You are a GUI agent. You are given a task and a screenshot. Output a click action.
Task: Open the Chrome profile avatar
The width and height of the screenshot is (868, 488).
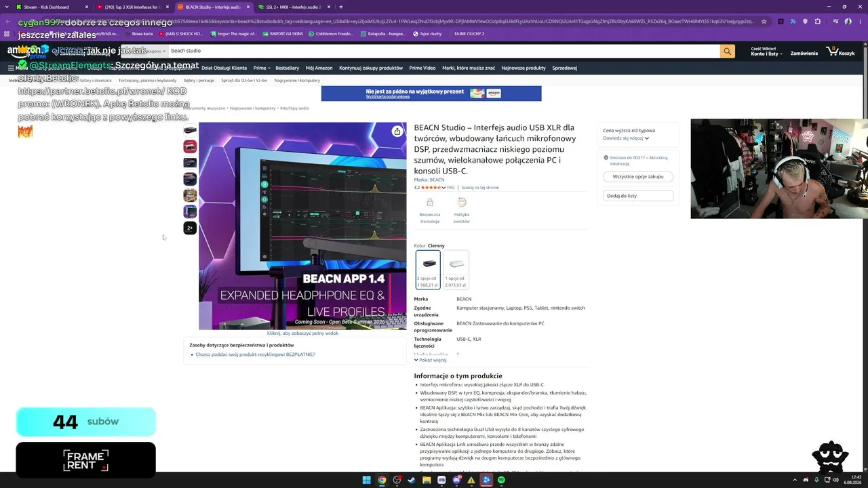(x=848, y=21)
